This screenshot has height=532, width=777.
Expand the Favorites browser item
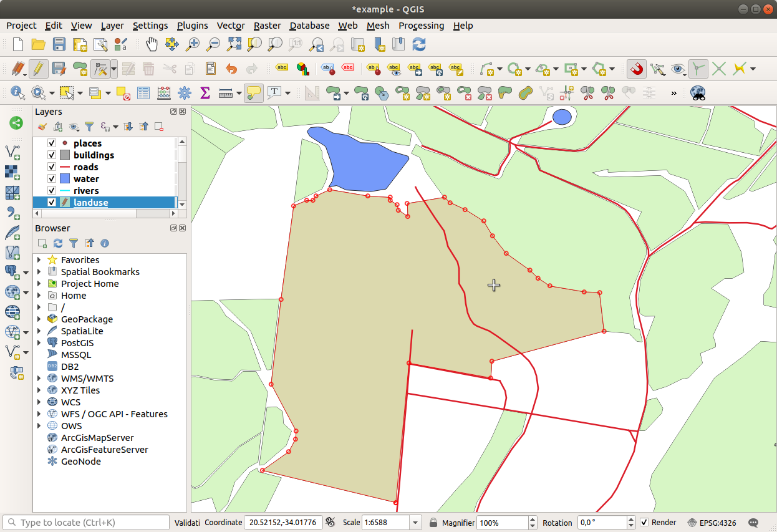(39, 260)
